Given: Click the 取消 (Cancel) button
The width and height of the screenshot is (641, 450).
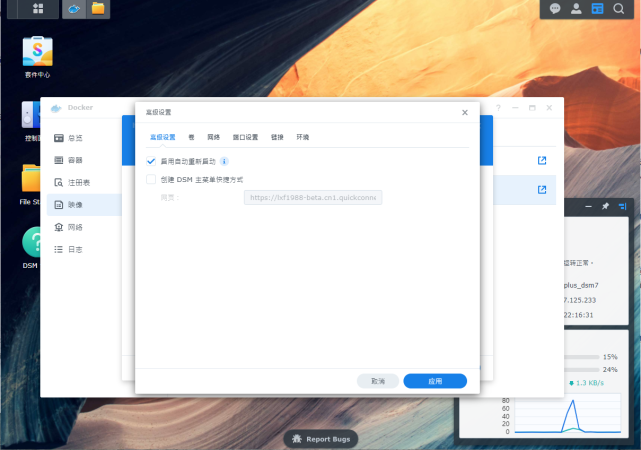Looking at the screenshot, I should tap(378, 381).
